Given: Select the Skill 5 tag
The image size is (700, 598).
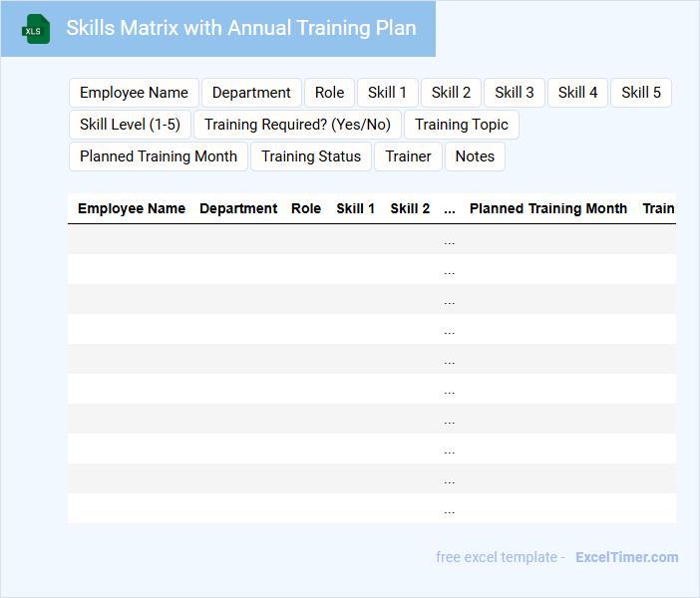Looking at the screenshot, I should point(640,93).
